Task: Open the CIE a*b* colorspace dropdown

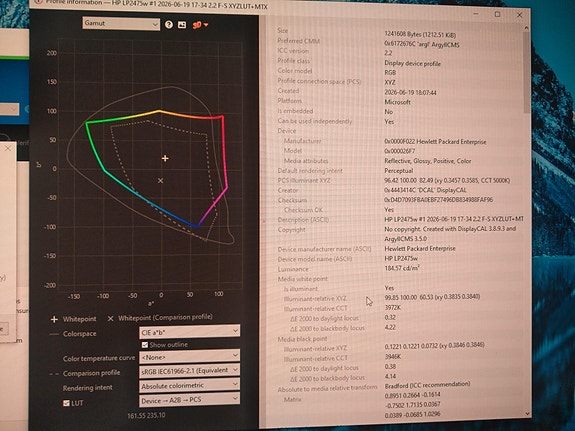Action: pos(189,332)
